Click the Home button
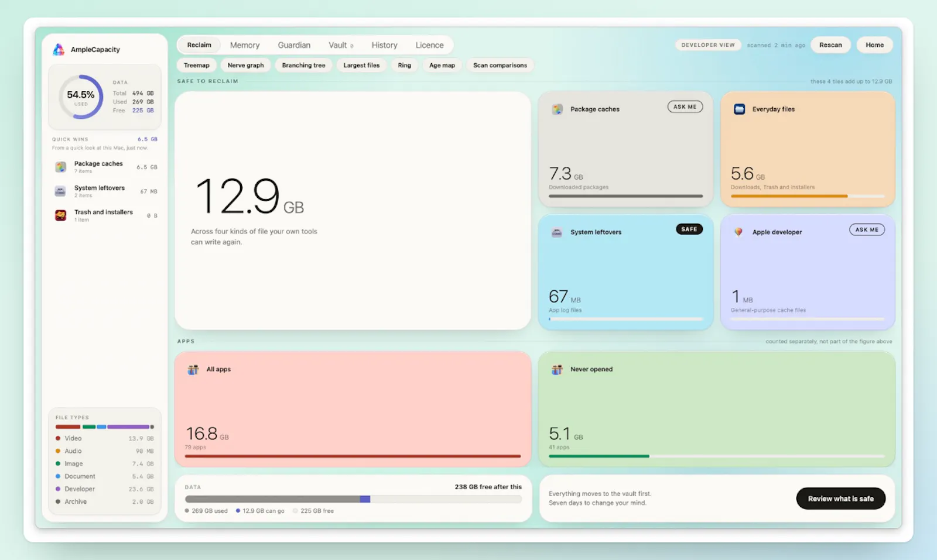 [x=875, y=45]
